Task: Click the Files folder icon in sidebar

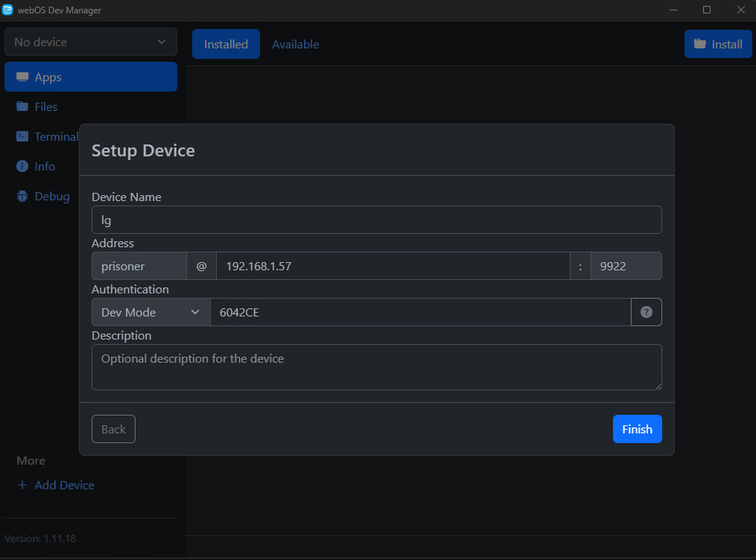Action: click(22, 106)
